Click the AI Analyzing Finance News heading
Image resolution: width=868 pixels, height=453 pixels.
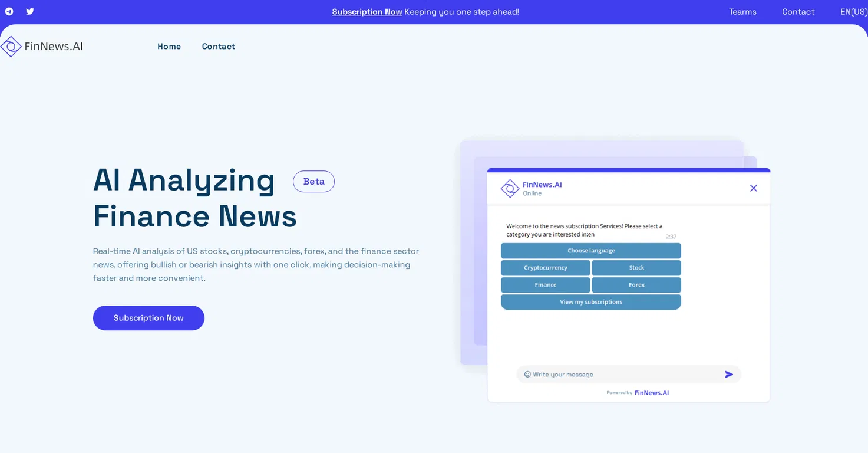click(195, 198)
